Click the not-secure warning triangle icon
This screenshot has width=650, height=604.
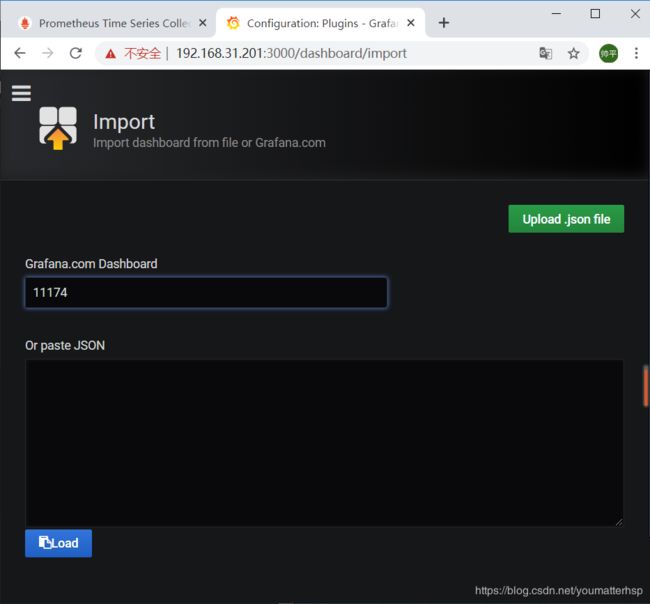click(110, 53)
